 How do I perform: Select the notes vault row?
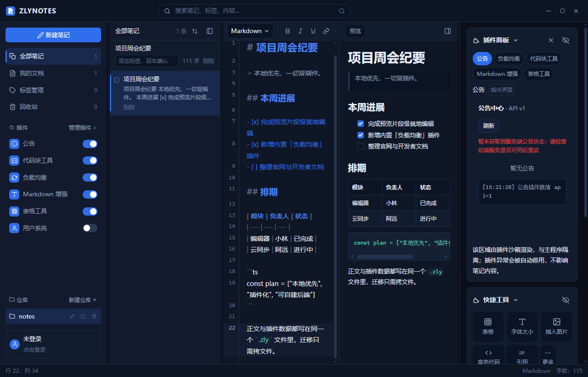click(53, 316)
